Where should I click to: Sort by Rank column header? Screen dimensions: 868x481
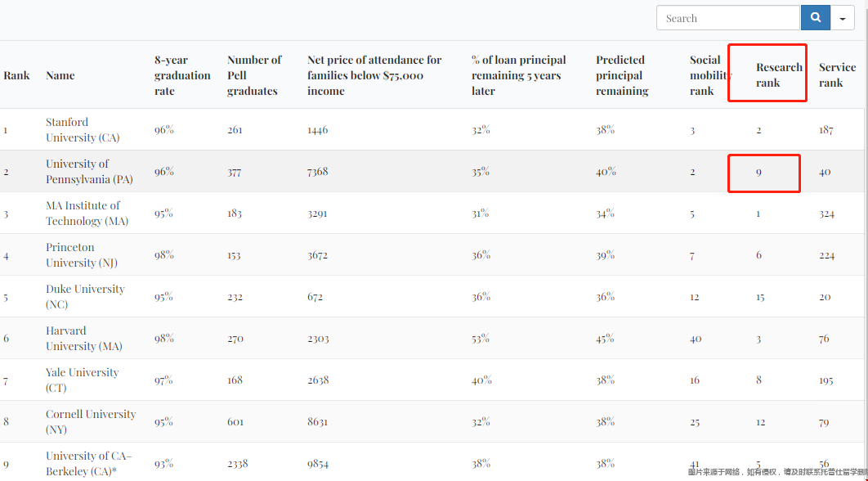16,75
